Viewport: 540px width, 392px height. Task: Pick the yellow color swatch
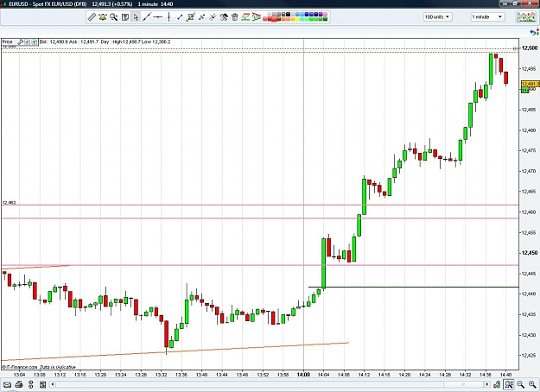297,19
